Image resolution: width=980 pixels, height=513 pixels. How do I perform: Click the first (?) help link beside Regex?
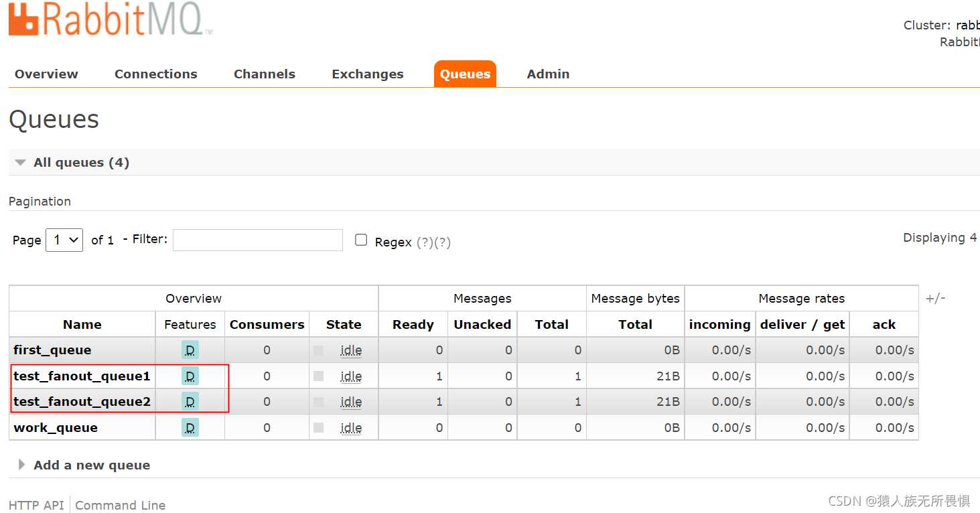425,242
